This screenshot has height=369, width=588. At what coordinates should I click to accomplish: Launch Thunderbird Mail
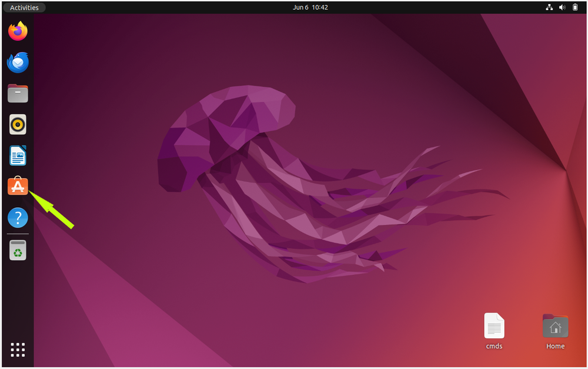tap(18, 62)
